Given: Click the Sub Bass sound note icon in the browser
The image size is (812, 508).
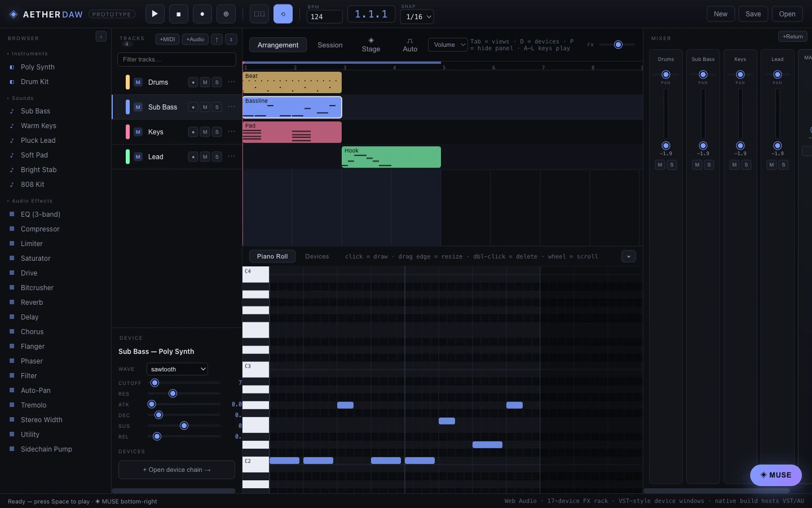Looking at the screenshot, I should pyautogui.click(x=12, y=111).
